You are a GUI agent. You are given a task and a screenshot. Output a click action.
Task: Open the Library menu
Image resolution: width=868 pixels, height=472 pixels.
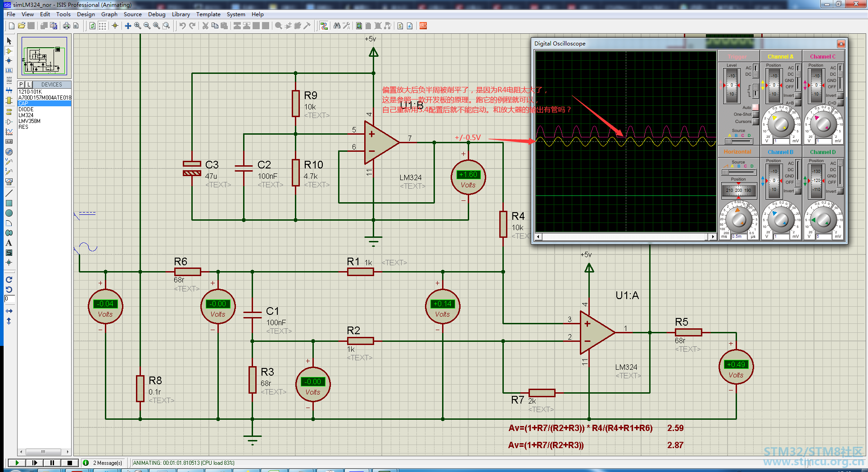tap(181, 14)
